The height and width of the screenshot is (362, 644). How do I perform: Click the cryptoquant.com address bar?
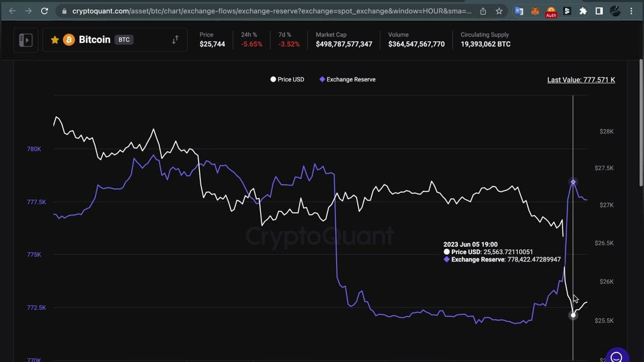point(272,11)
